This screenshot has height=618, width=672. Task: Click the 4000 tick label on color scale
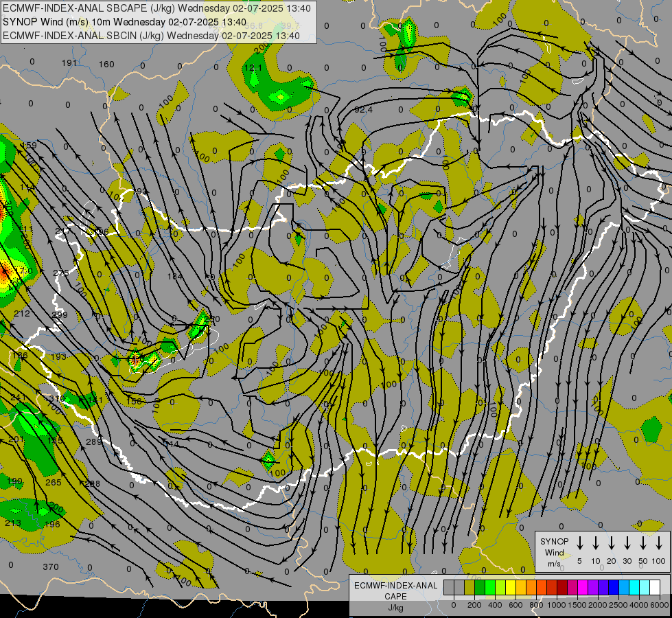(x=639, y=605)
